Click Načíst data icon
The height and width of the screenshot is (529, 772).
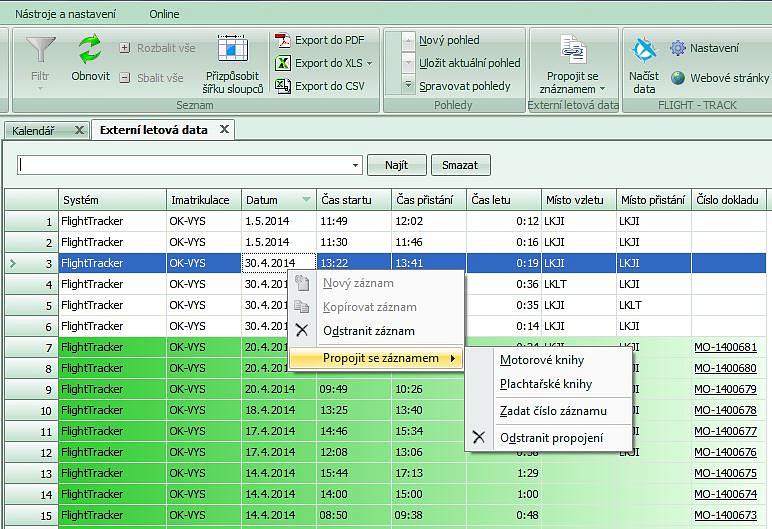click(x=644, y=52)
